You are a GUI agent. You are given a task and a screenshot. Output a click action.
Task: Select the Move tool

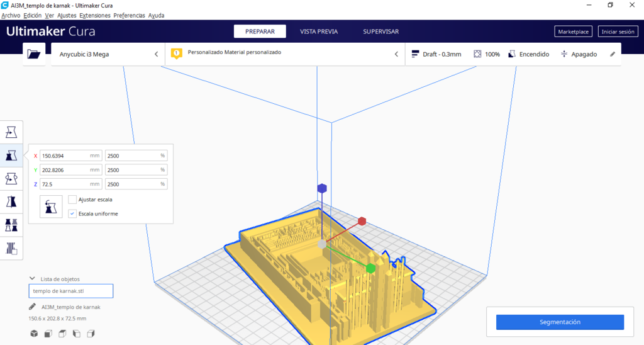(11, 132)
